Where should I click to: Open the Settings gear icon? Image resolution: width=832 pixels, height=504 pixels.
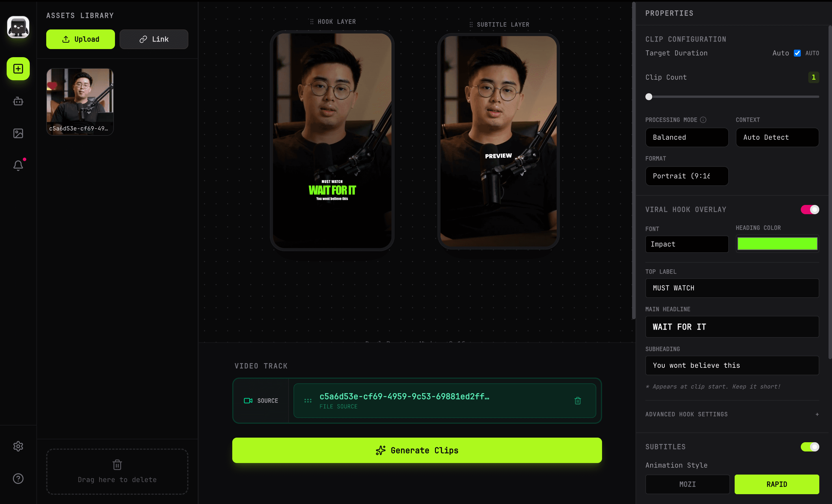pyautogui.click(x=18, y=446)
